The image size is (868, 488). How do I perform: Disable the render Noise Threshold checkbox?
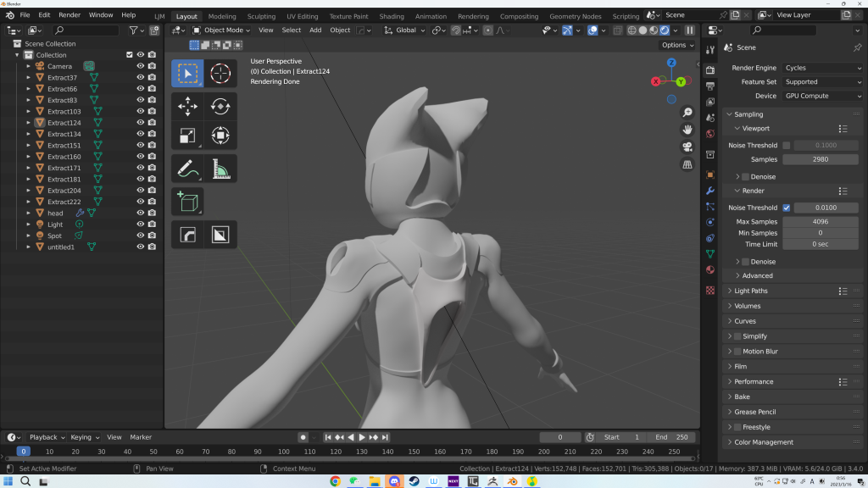787,208
